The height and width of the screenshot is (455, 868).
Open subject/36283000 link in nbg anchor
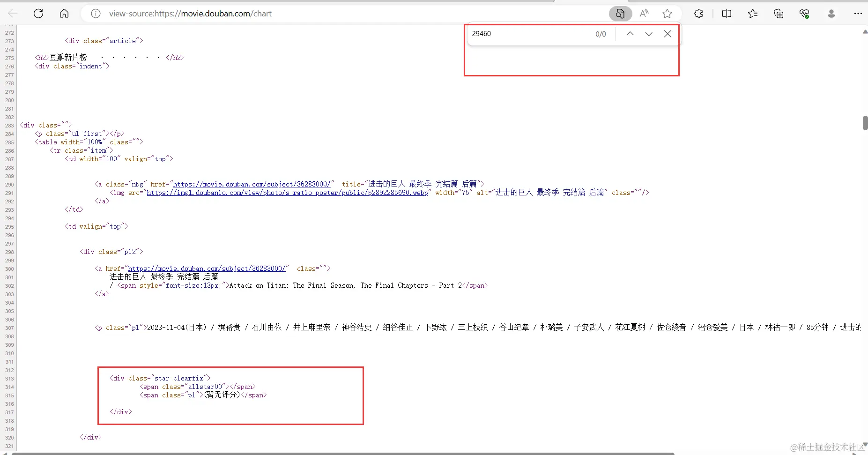252,184
